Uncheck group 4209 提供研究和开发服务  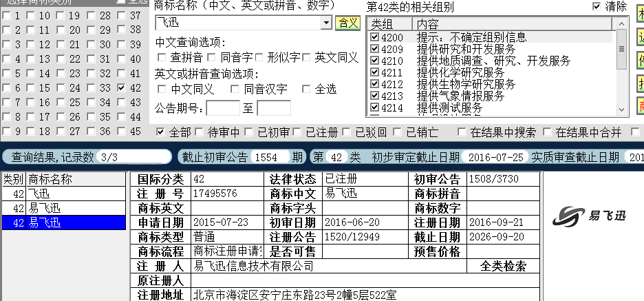click(374, 49)
